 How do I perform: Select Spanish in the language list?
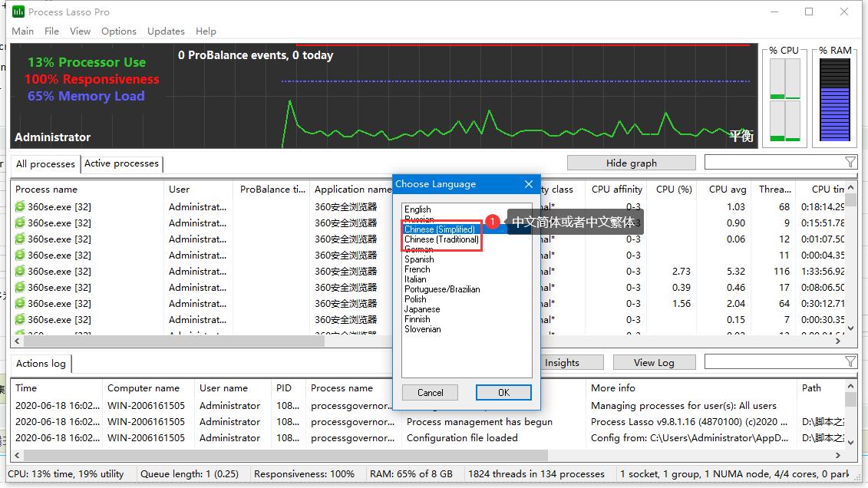[x=419, y=259]
